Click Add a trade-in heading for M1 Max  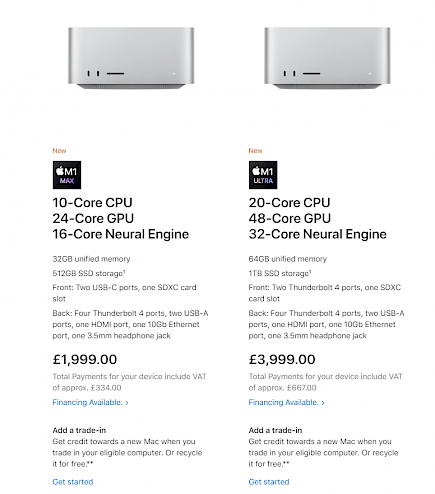tap(79, 430)
